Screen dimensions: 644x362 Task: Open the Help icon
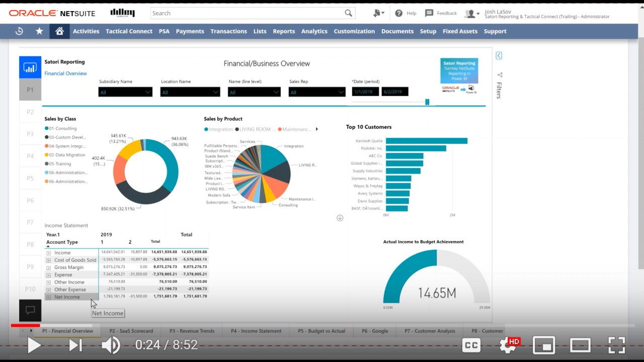(x=398, y=13)
